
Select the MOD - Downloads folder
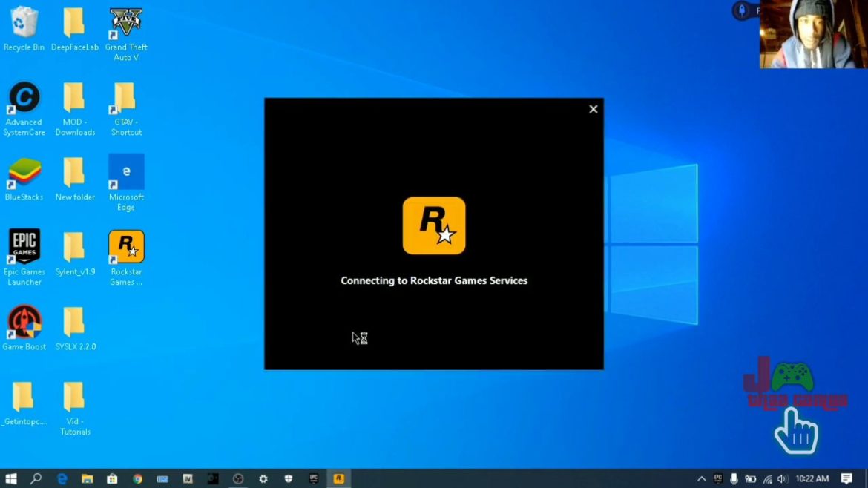pyautogui.click(x=74, y=98)
